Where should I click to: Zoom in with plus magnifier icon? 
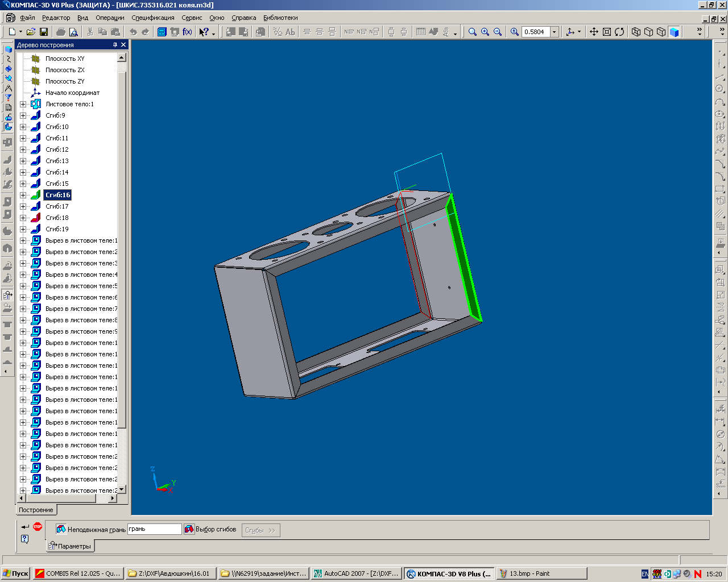click(x=485, y=32)
